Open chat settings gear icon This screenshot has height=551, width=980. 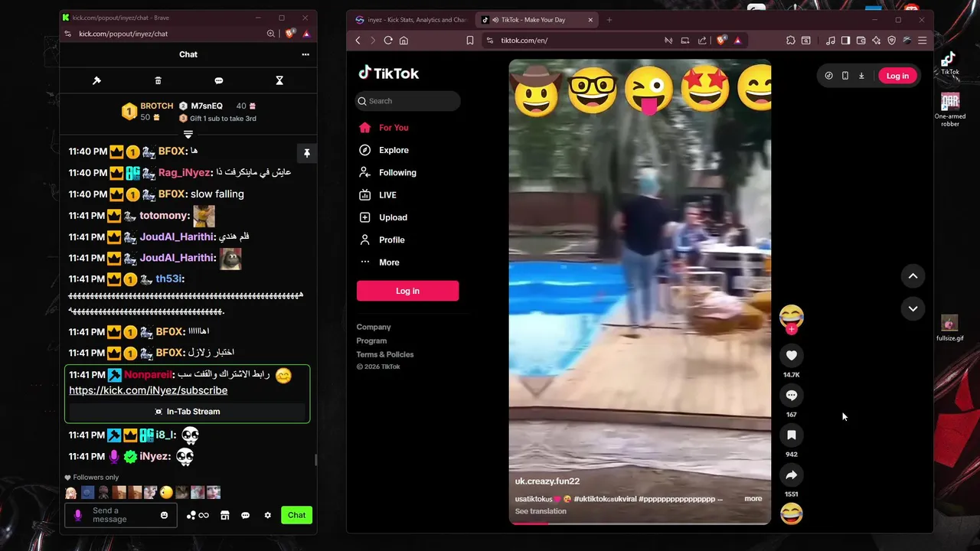pos(267,515)
